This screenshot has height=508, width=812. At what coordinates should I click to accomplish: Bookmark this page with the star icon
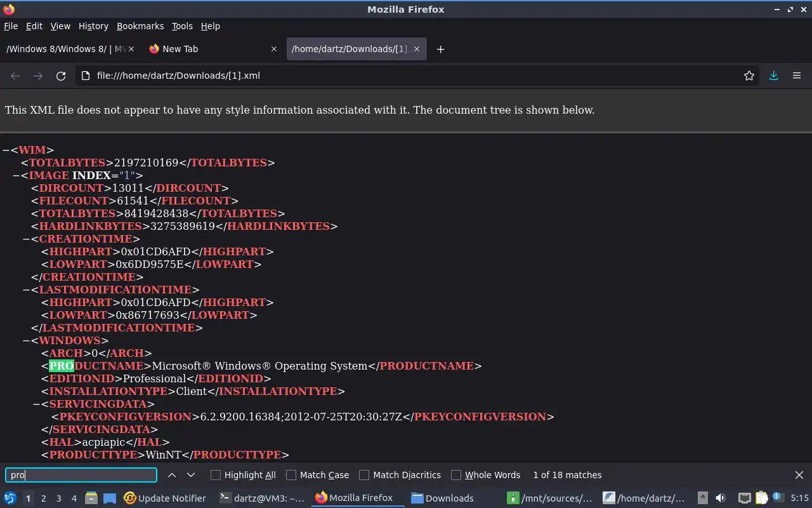[749, 76]
